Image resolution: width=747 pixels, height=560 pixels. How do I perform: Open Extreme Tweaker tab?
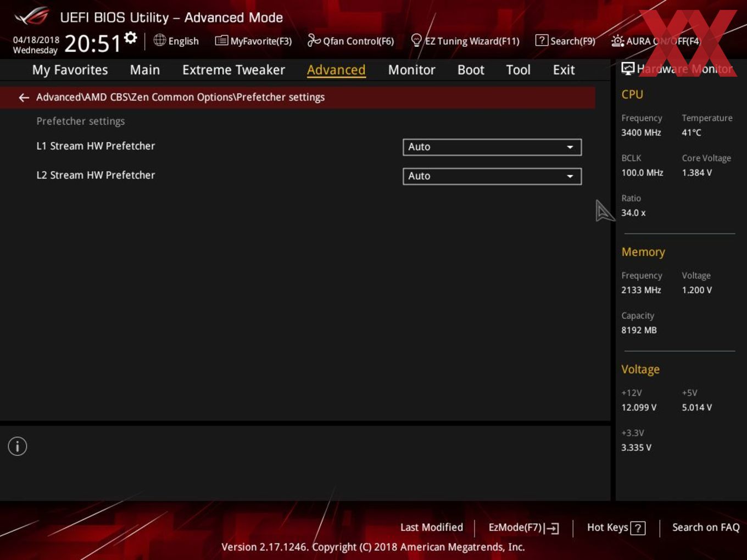point(233,70)
